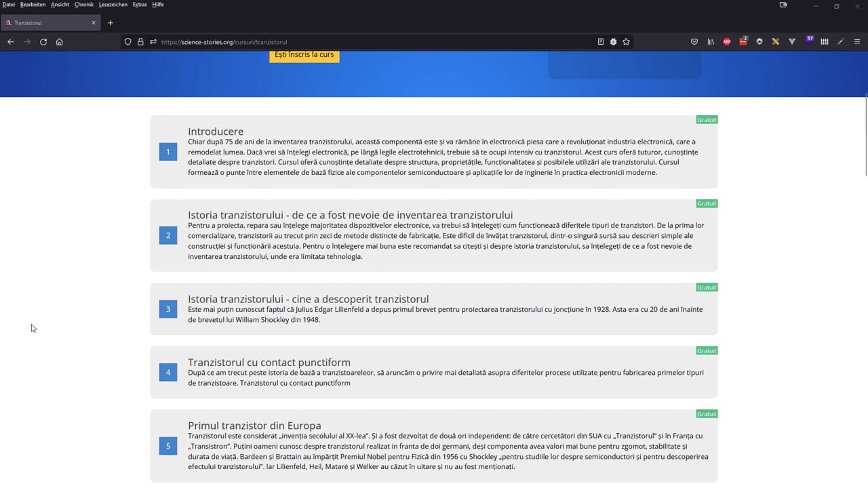Reload the current page

pos(43,42)
